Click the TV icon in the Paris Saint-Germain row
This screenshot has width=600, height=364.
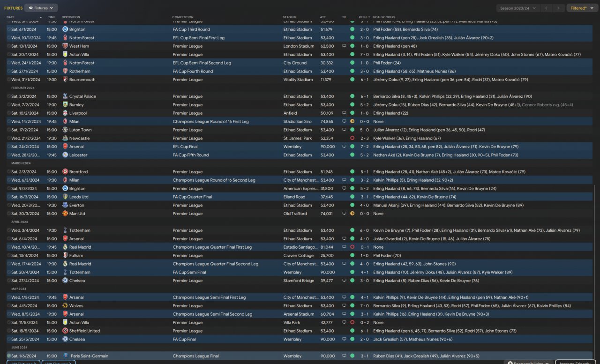point(344,356)
